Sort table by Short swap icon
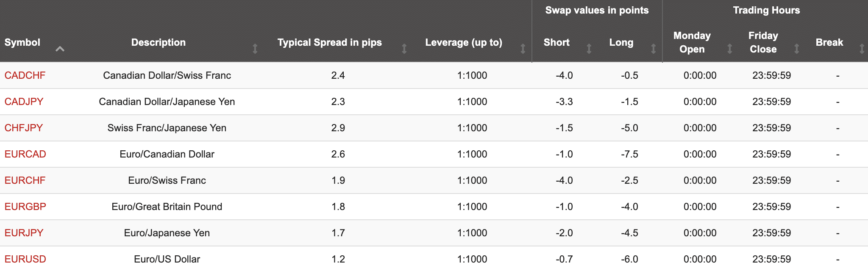The image size is (868, 271). tap(589, 49)
